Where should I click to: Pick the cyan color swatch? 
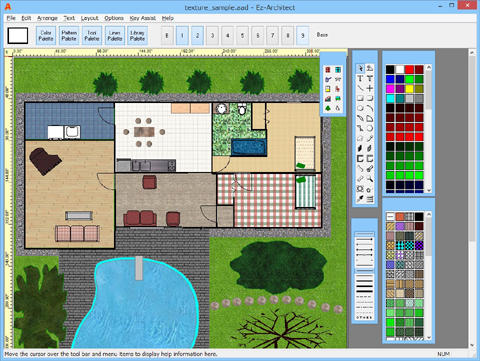tap(390, 98)
